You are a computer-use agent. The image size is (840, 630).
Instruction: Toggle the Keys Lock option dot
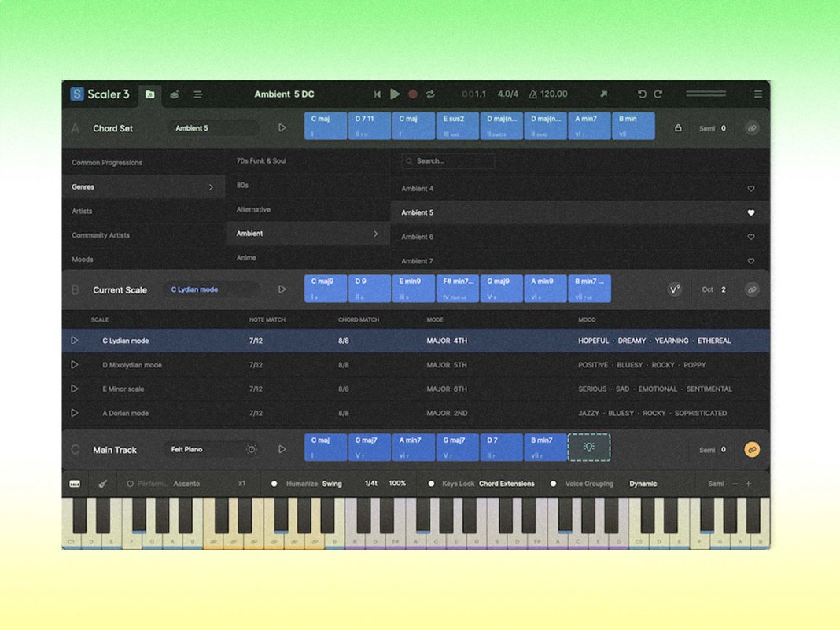[431, 484]
